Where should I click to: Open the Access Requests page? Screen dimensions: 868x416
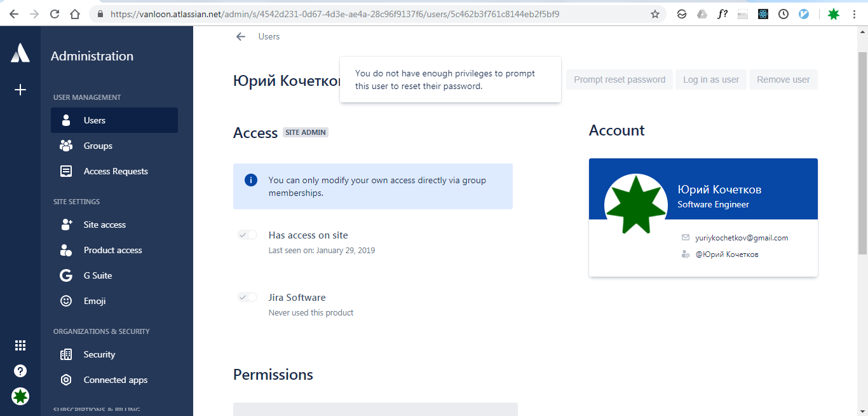point(116,171)
